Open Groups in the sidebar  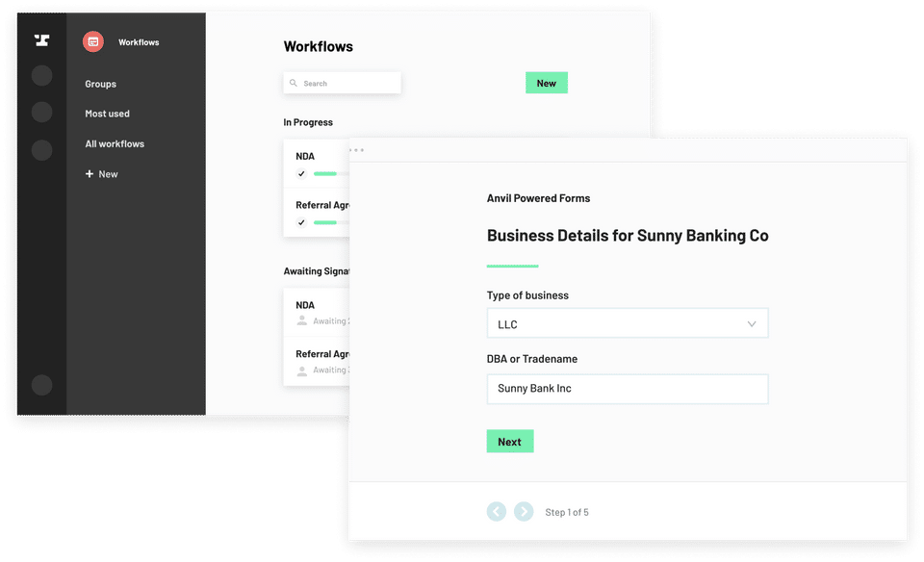click(100, 84)
